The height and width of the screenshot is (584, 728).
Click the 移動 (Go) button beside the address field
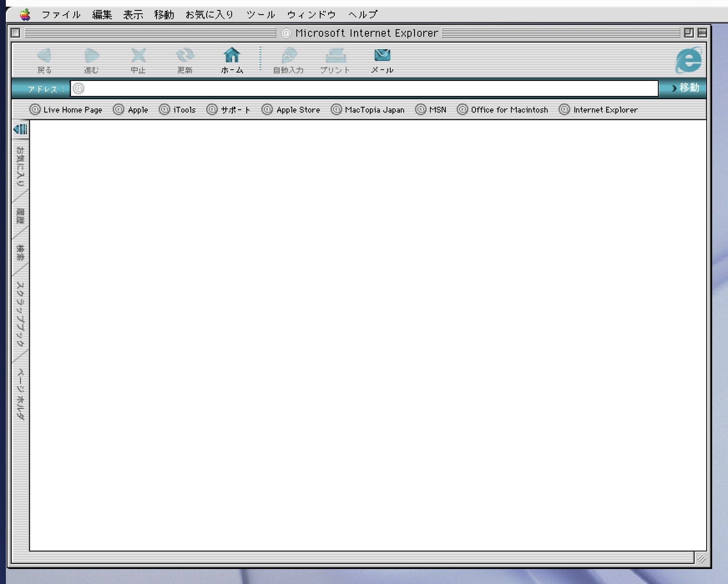[685, 88]
